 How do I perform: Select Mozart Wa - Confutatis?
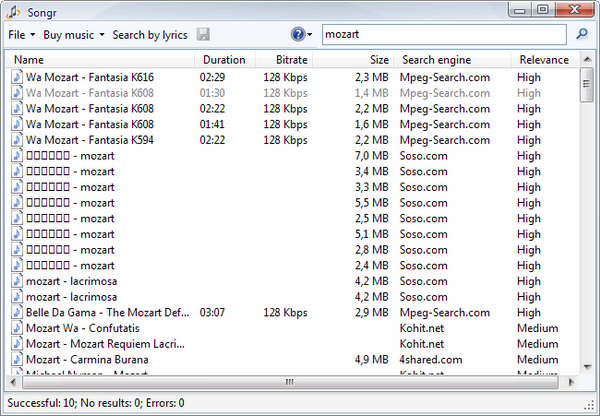(x=83, y=328)
